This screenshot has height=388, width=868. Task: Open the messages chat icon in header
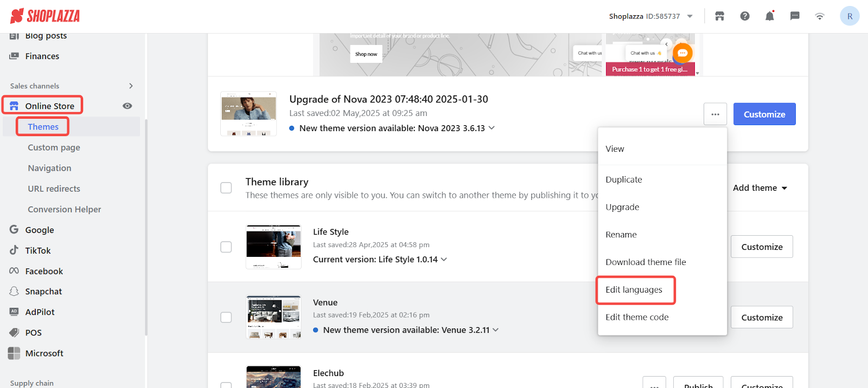coord(795,16)
